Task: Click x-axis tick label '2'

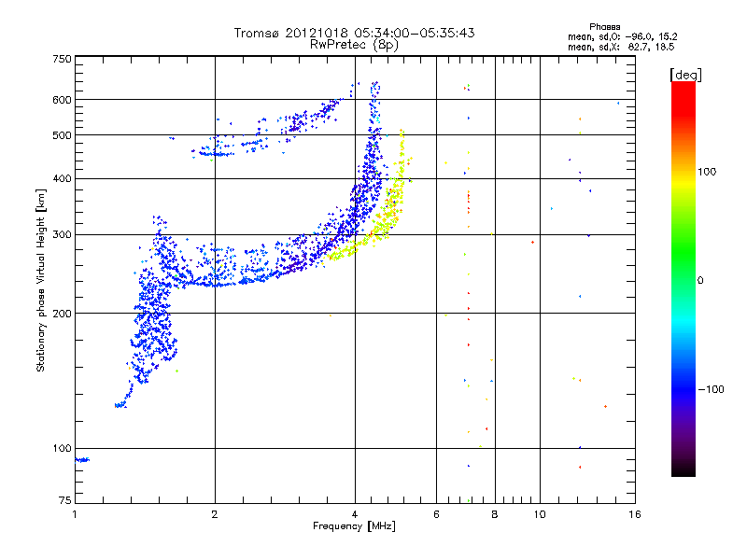Action: coord(215,514)
